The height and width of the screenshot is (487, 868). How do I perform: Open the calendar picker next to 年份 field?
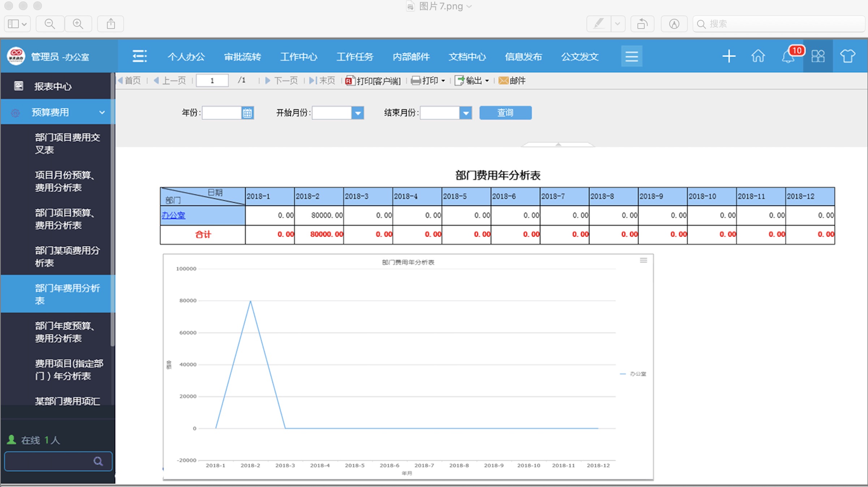248,113
